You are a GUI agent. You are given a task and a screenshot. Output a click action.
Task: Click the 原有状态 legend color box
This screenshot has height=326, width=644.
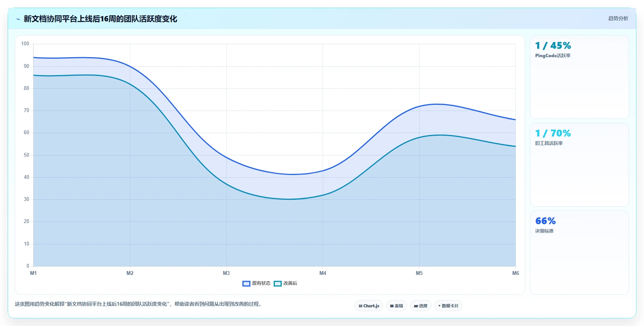pyautogui.click(x=246, y=283)
